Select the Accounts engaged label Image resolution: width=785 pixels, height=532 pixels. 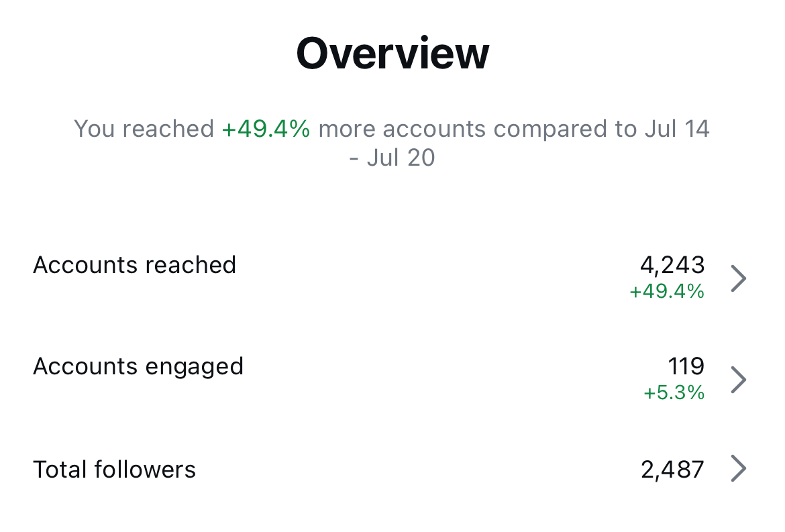tap(138, 366)
